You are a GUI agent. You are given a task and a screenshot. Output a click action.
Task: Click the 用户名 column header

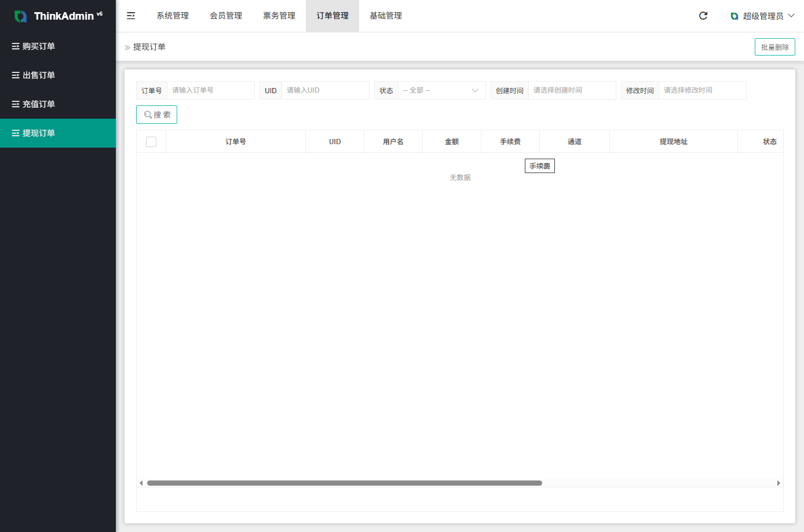[x=393, y=142]
